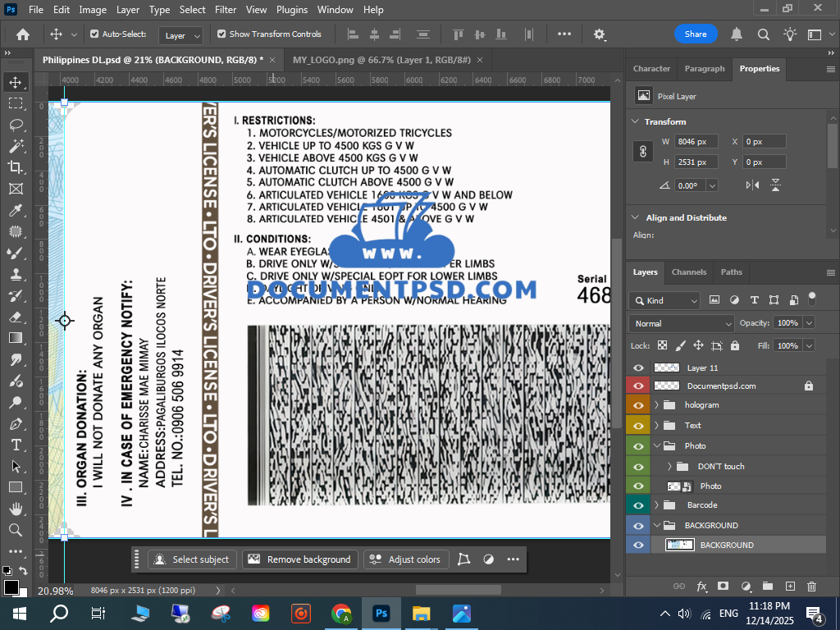This screenshot has width=840, height=630.
Task: Click the add layer mask icon
Action: [723, 587]
